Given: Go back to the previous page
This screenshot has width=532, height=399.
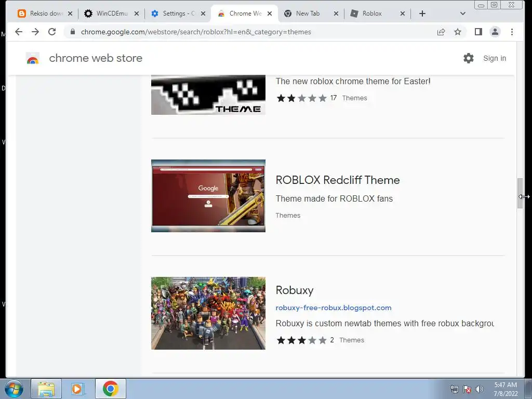Looking at the screenshot, I should click(x=19, y=32).
